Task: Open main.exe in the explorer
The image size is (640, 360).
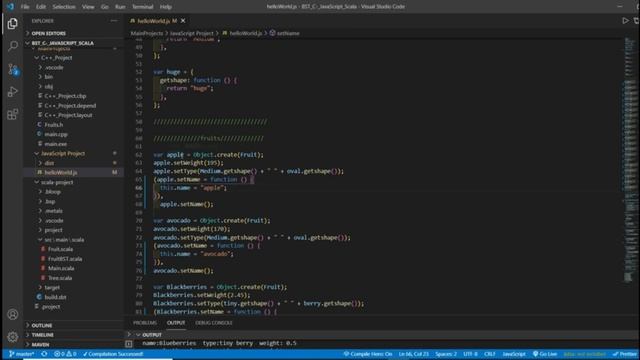Action: (x=56, y=144)
